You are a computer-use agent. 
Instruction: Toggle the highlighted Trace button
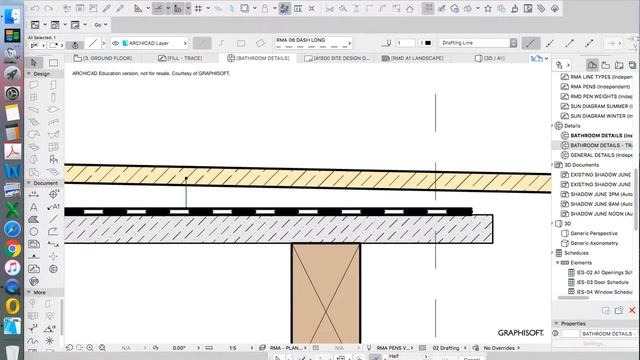[284, 9]
